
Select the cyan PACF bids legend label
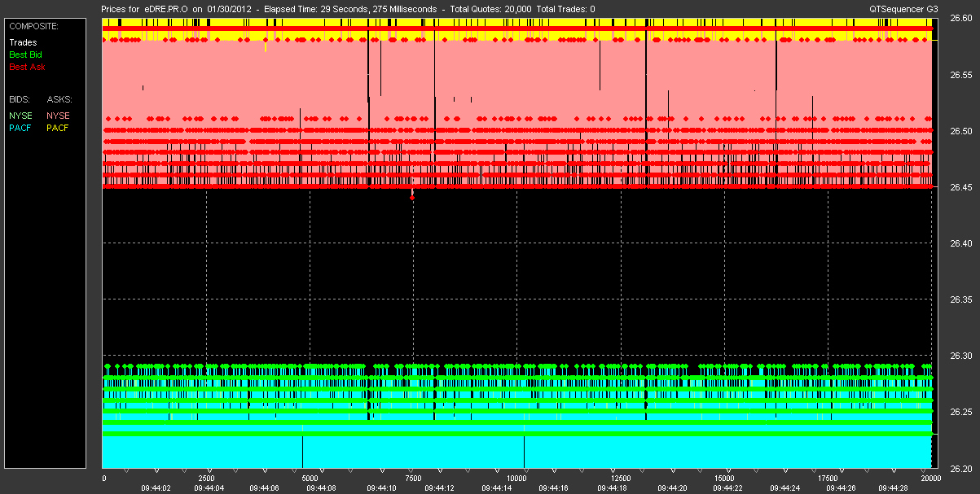[20, 128]
